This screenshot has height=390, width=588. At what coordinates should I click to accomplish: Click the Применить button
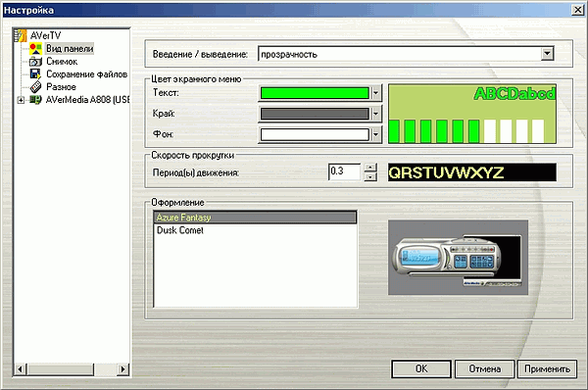point(547,369)
